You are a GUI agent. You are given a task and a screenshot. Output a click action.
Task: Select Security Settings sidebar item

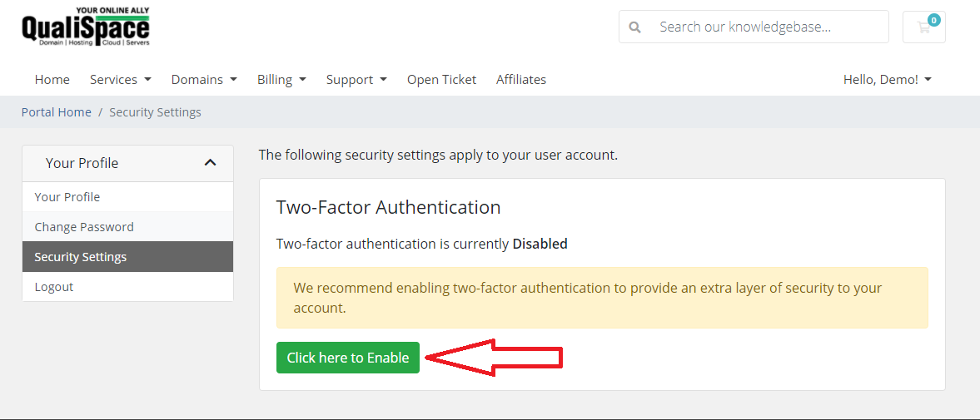pos(81,257)
